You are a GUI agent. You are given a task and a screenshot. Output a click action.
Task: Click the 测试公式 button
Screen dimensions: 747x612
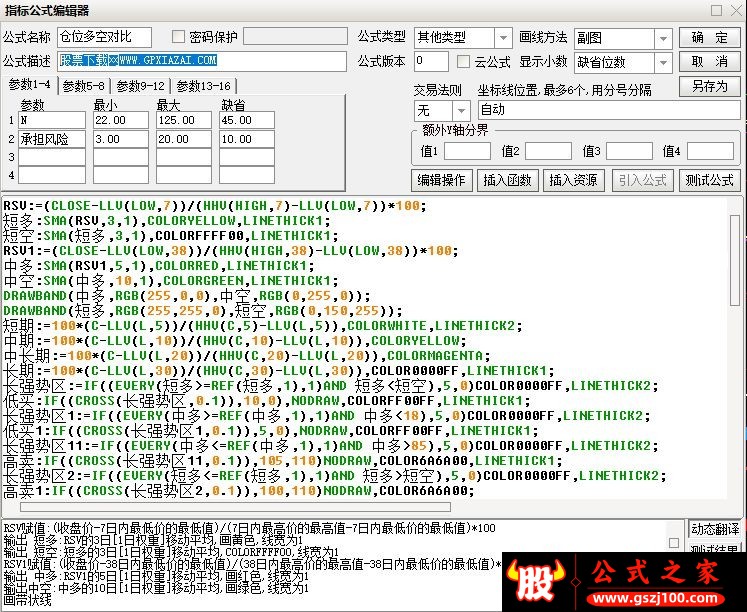tap(709, 180)
